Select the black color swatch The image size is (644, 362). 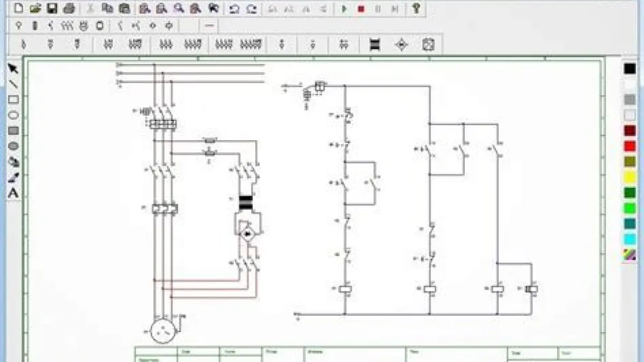tap(630, 69)
